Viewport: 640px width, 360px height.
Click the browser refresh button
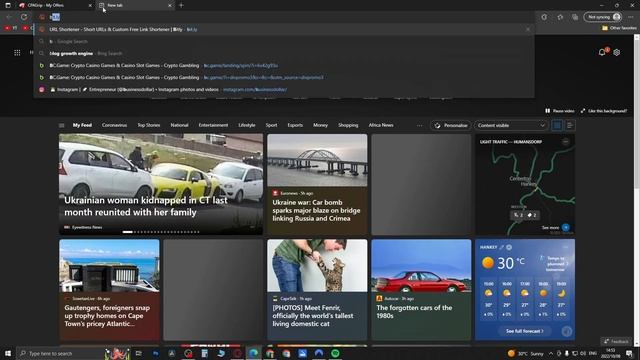pos(24,17)
